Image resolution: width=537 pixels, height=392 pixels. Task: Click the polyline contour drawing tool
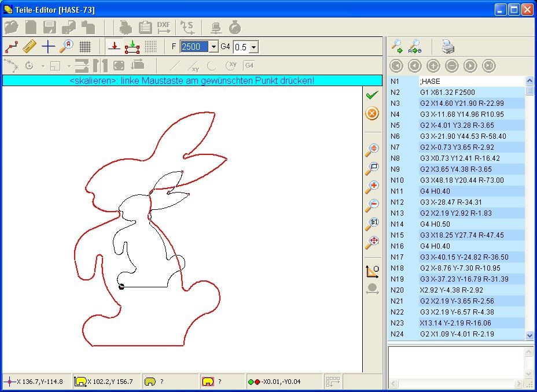click(x=11, y=46)
